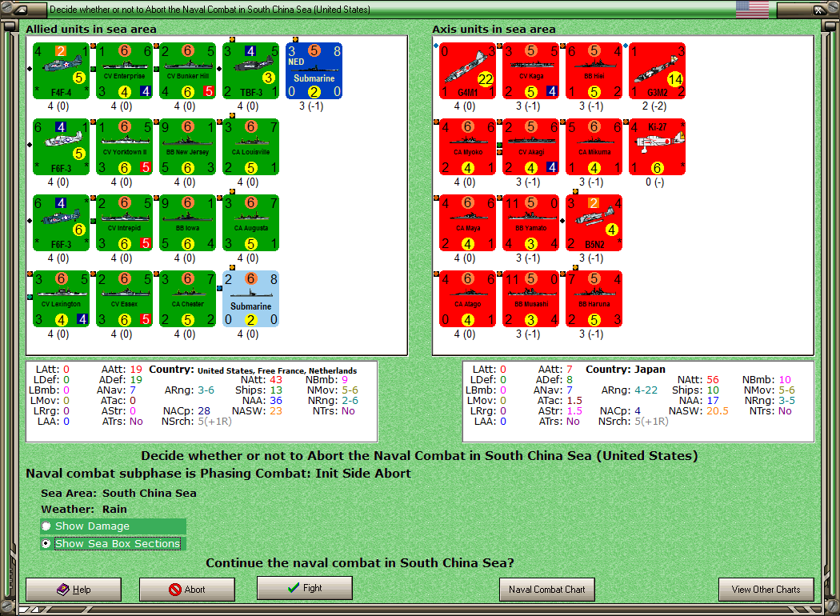The height and width of the screenshot is (616, 840).
Task: Click the Axis ARng value 4-22
Action: pos(646,390)
